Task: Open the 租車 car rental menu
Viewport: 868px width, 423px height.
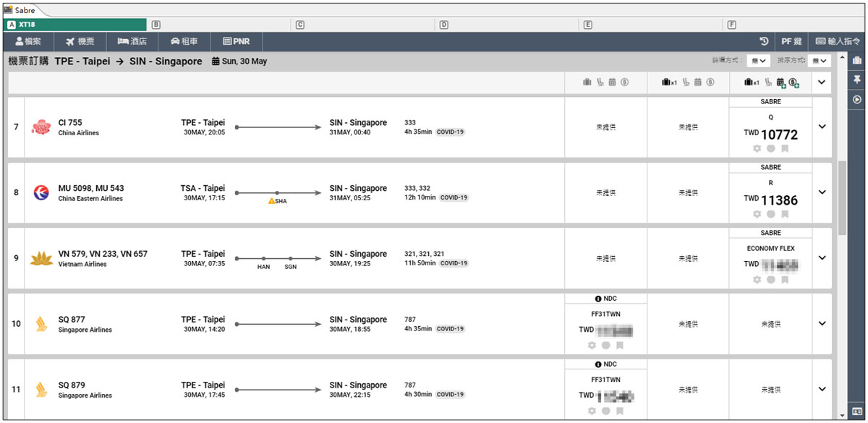Action: tap(183, 42)
